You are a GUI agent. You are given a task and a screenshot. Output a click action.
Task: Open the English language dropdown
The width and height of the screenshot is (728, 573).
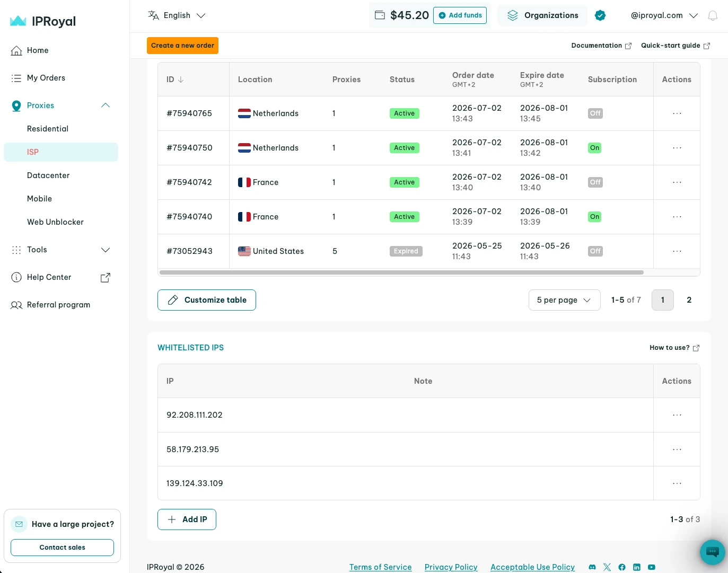tap(177, 15)
